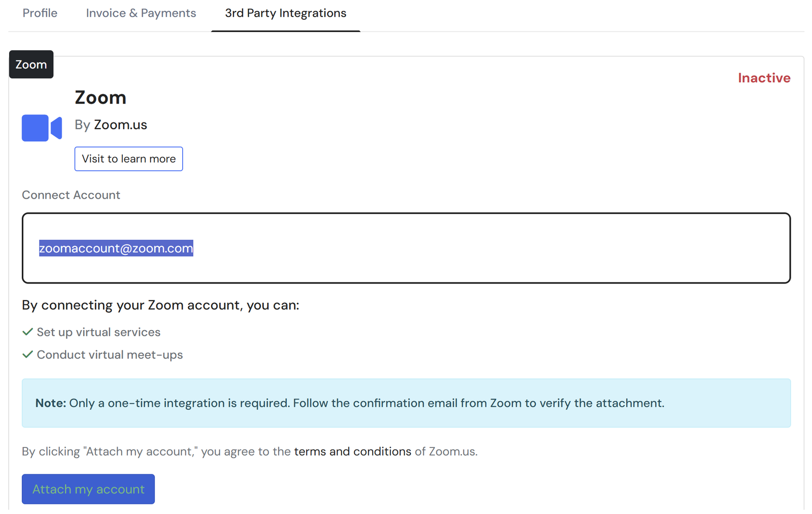
Task: Click the Connect Account label
Action: pyautogui.click(x=71, y=195)
